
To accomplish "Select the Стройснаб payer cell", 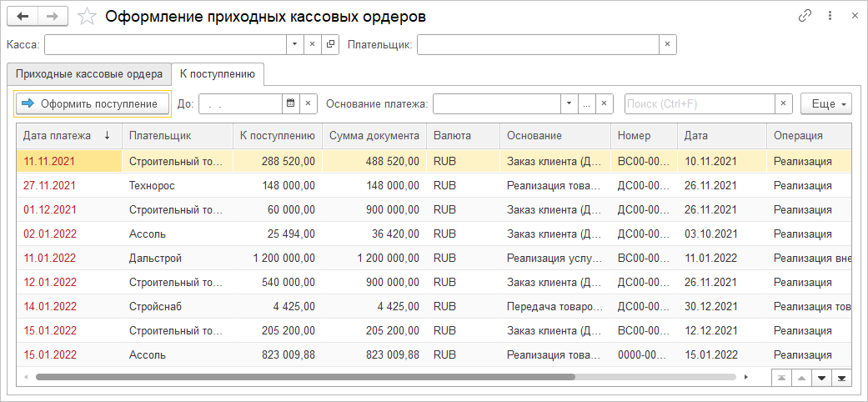I will [x=177, y=306].
